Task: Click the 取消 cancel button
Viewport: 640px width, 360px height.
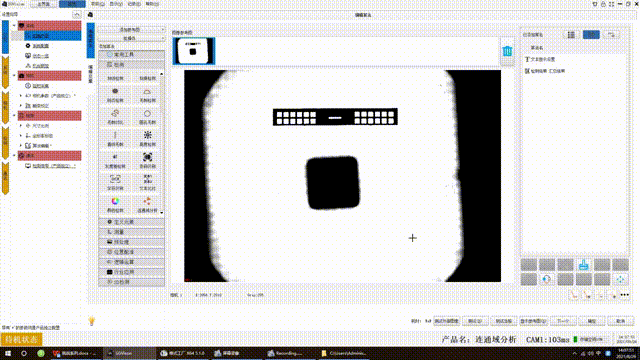Action: (620, 321)
